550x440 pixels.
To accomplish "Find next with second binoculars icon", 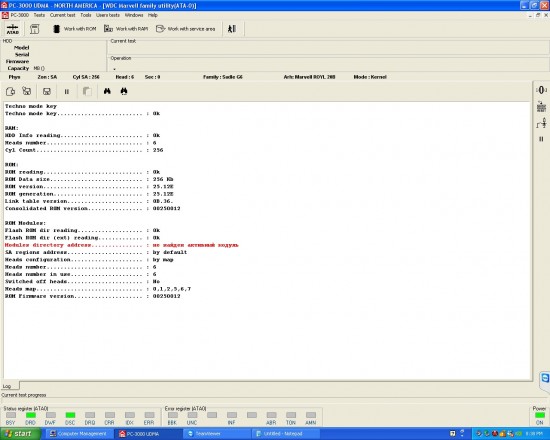I will coord(124,91).
